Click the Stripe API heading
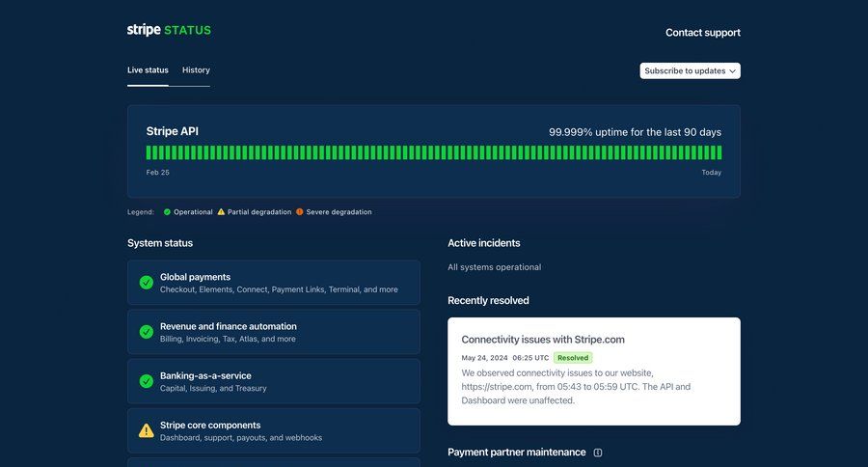Viewport: 868px width, 467px height. (x=173, y=131)
